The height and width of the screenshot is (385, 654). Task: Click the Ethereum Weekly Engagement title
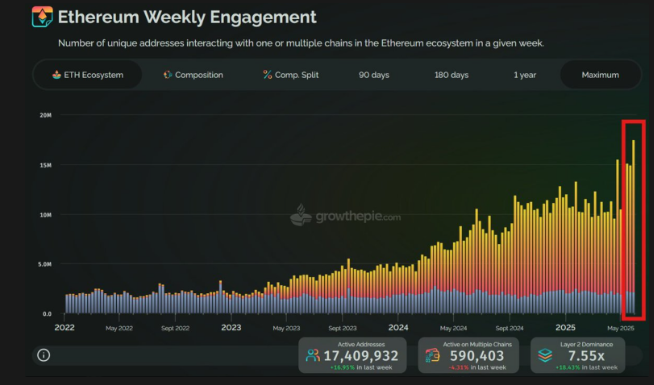[x=187, y=17]
